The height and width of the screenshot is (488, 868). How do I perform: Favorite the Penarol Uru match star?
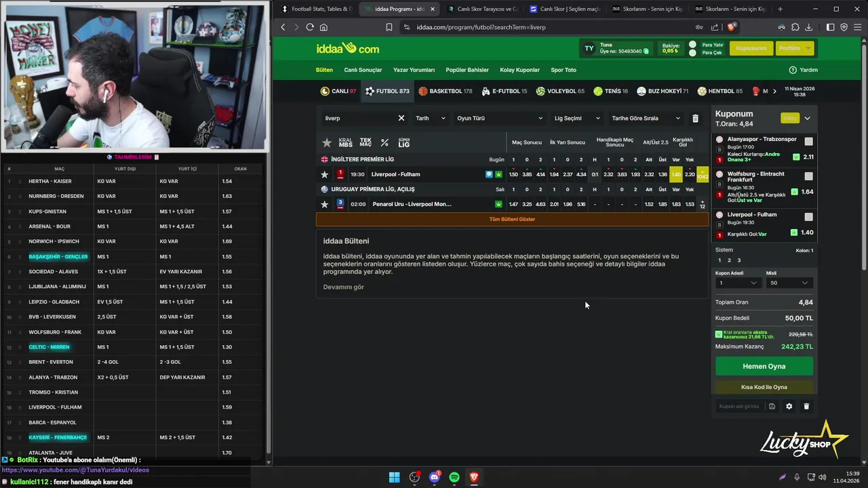coord(325,204)
